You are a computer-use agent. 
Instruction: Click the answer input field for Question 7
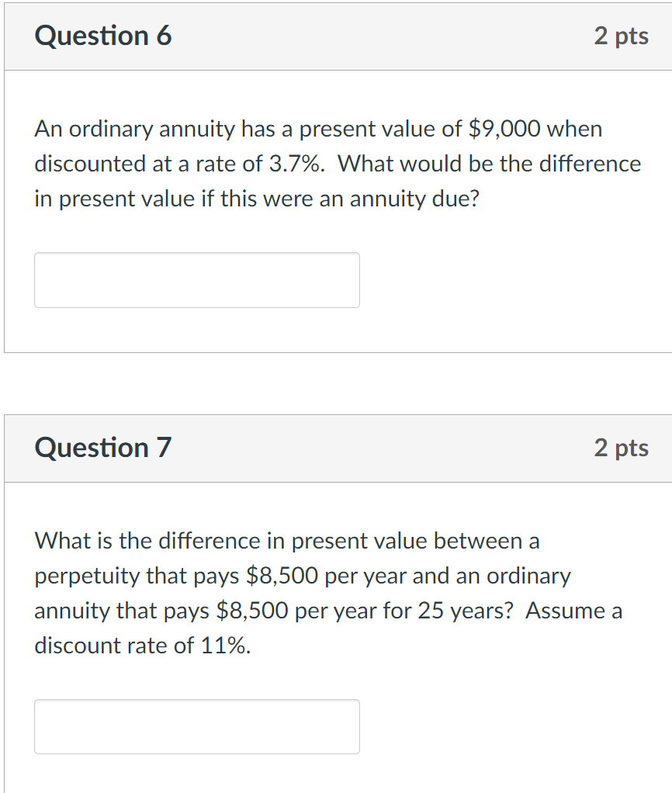(196, 726)
